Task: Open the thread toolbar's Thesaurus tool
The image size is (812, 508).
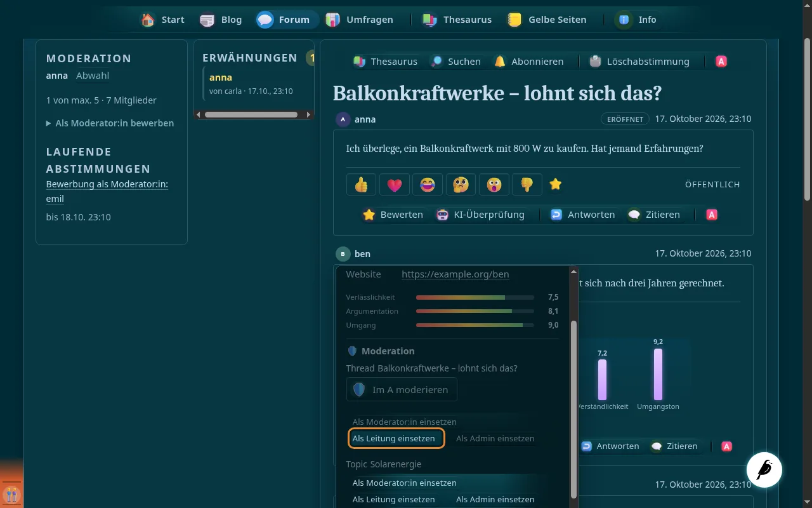Action: [x=386, y=62]
